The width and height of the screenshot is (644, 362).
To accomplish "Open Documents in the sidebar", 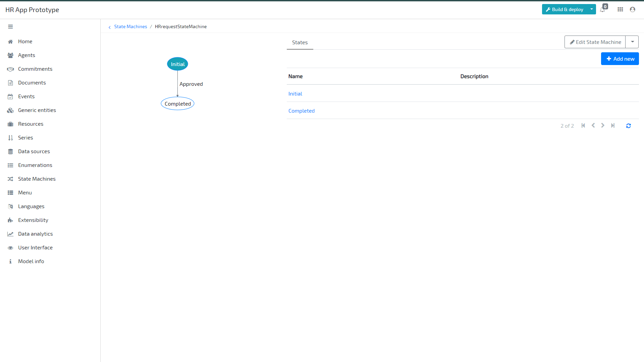I will pyautogui.click(x=32, y=83).
